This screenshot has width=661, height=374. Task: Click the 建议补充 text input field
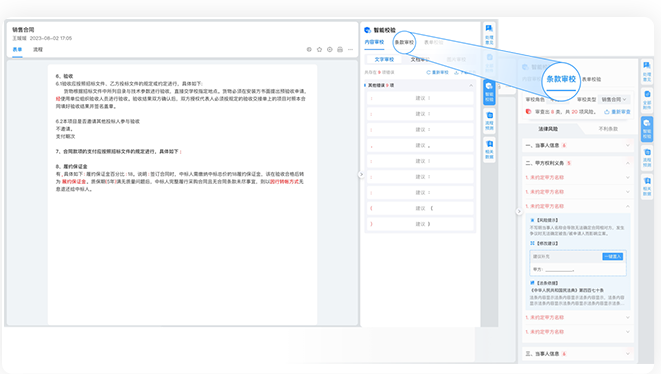[565, 256]
